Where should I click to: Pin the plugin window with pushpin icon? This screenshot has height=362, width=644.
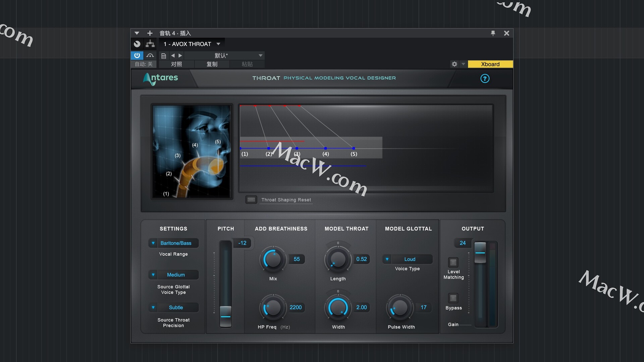493,33
